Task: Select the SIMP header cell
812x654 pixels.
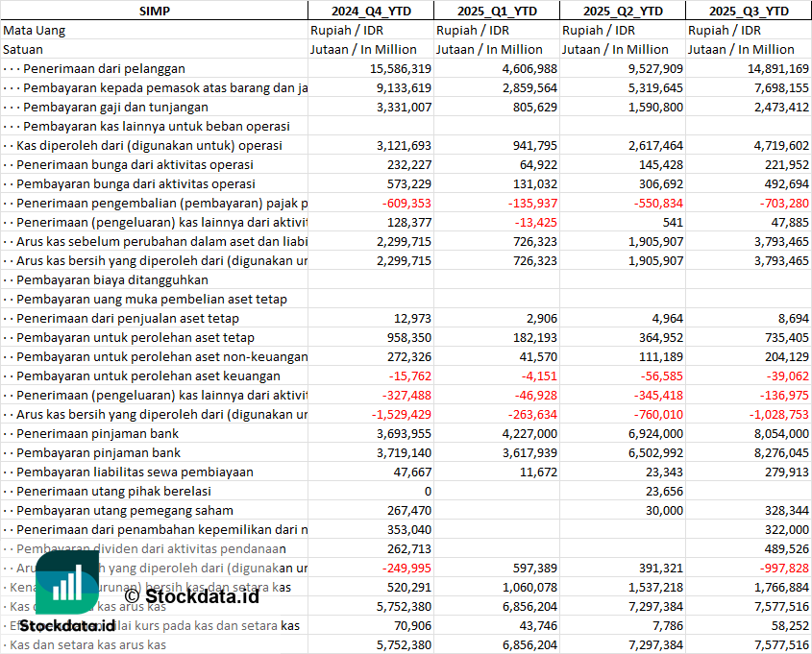Action: [155, 11]
